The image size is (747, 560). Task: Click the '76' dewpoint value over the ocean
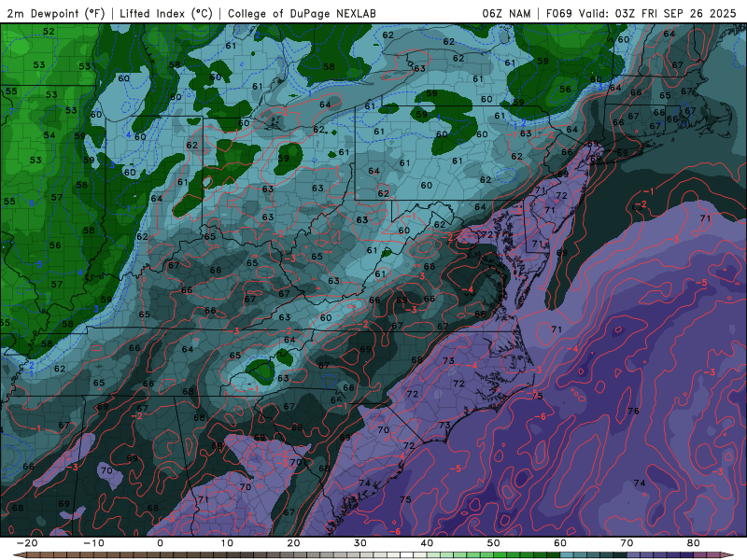(633, 411)
